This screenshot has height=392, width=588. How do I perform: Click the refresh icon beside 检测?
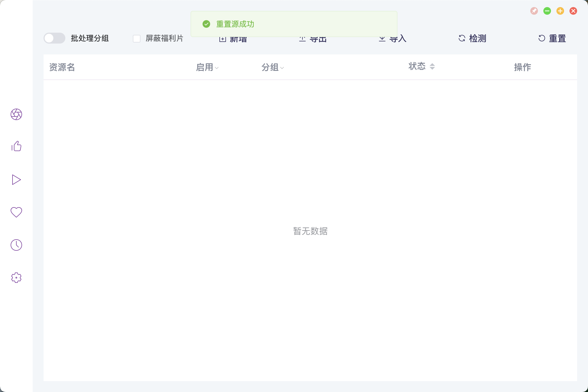coord(462,38)
